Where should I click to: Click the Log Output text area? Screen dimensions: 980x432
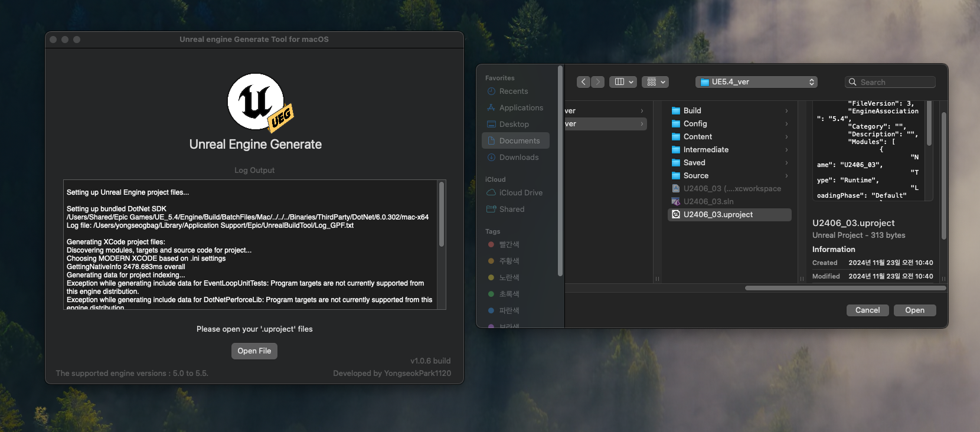tap(251, 245)
